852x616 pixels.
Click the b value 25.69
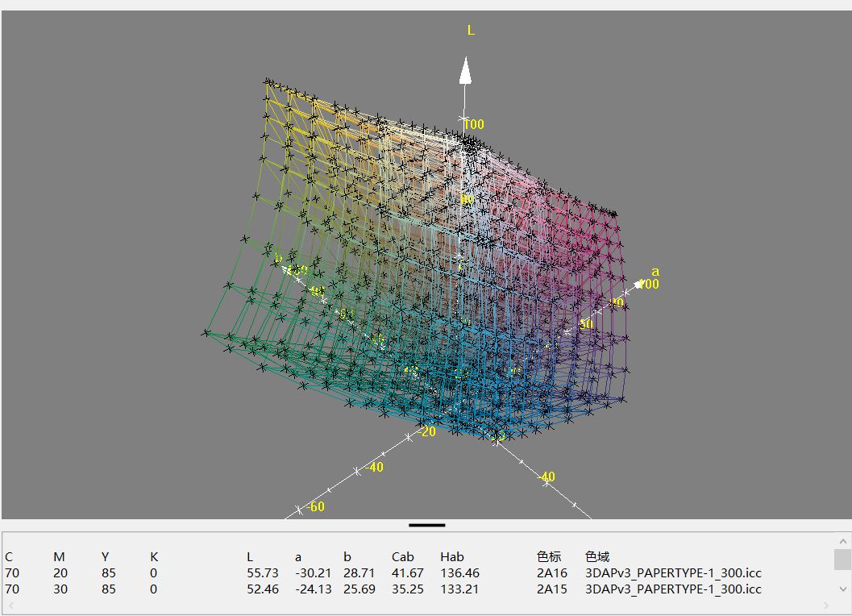(360, 589)
